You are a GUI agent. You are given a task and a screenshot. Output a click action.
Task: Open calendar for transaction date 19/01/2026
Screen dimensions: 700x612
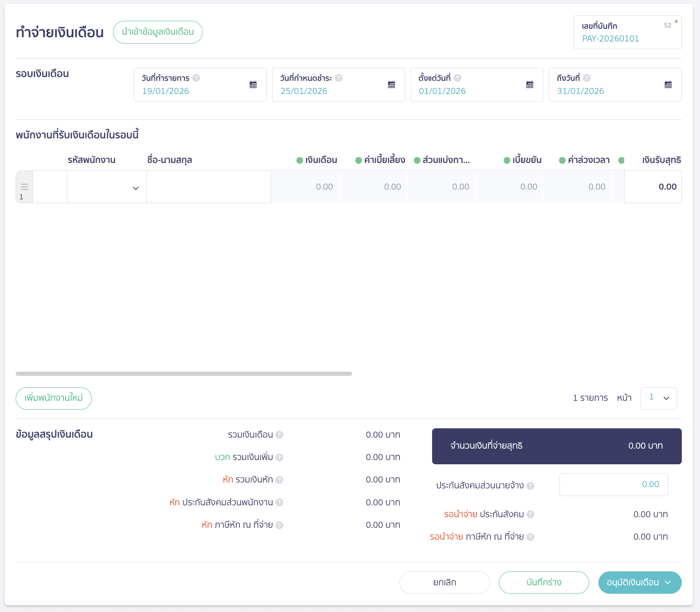(253, 85)
